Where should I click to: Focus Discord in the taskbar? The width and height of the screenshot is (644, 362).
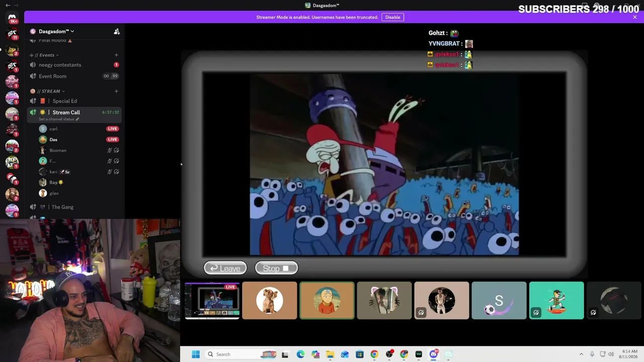pyautogui.click(x=434, y=354)
